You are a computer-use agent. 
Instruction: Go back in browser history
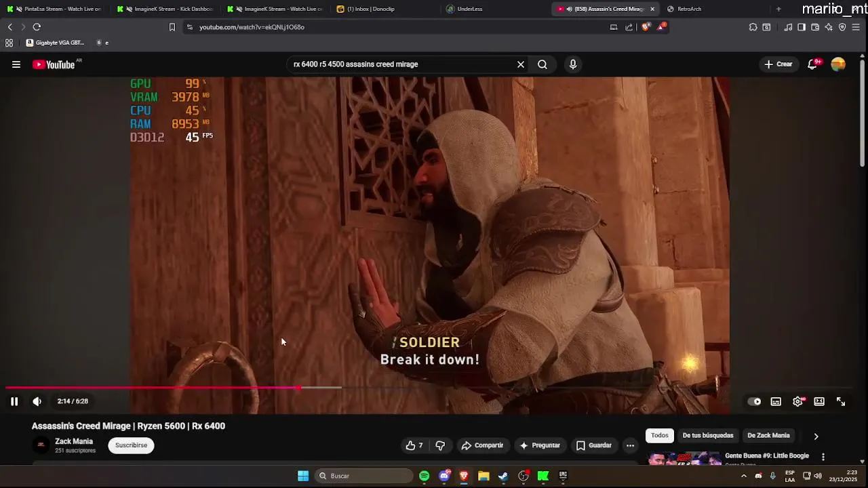[9, 27]
